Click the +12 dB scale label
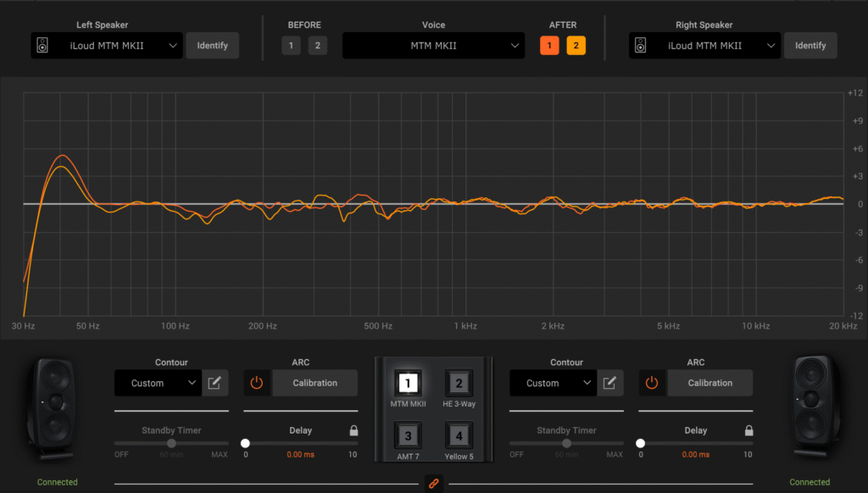 pos(855,93)
